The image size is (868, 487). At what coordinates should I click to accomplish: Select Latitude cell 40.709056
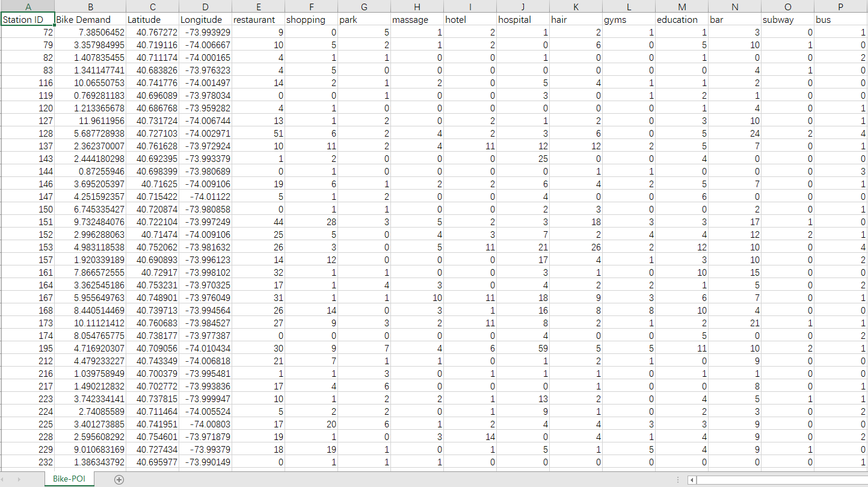click(153, 348)
